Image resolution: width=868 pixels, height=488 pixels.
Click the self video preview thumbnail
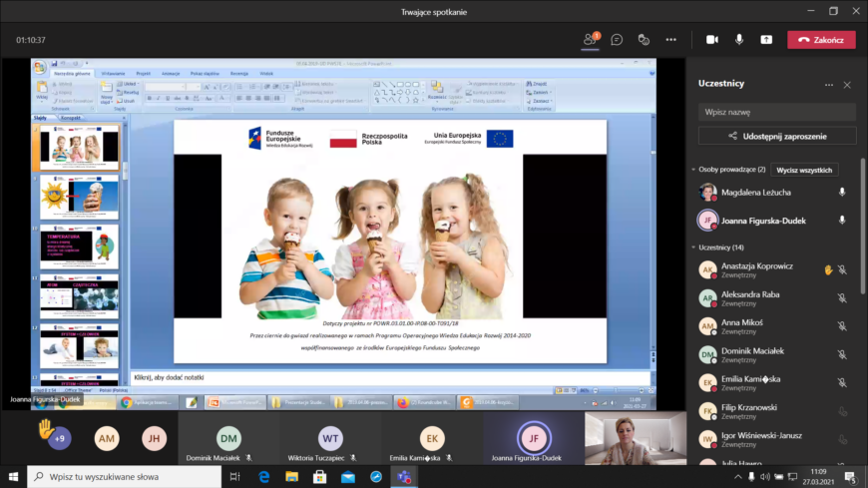point(636,438)
